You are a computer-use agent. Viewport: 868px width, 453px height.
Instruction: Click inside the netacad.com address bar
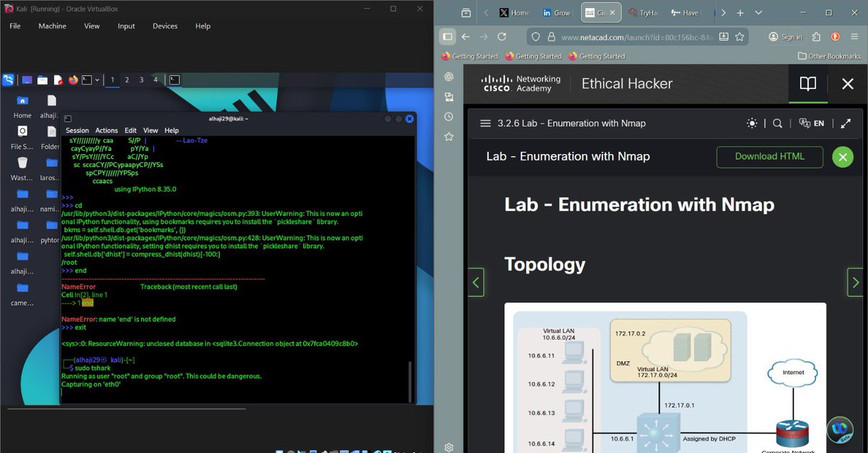coord(637,36)
